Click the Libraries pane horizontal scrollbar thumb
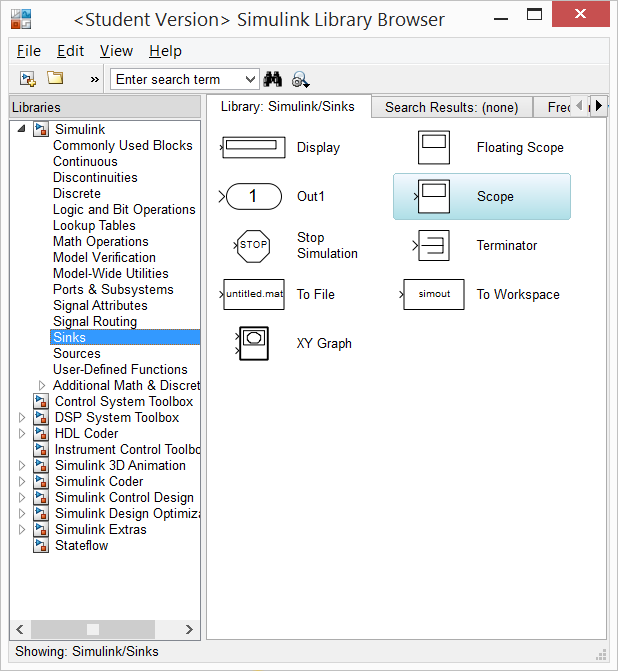618x671 pixels. pos(93,629)
